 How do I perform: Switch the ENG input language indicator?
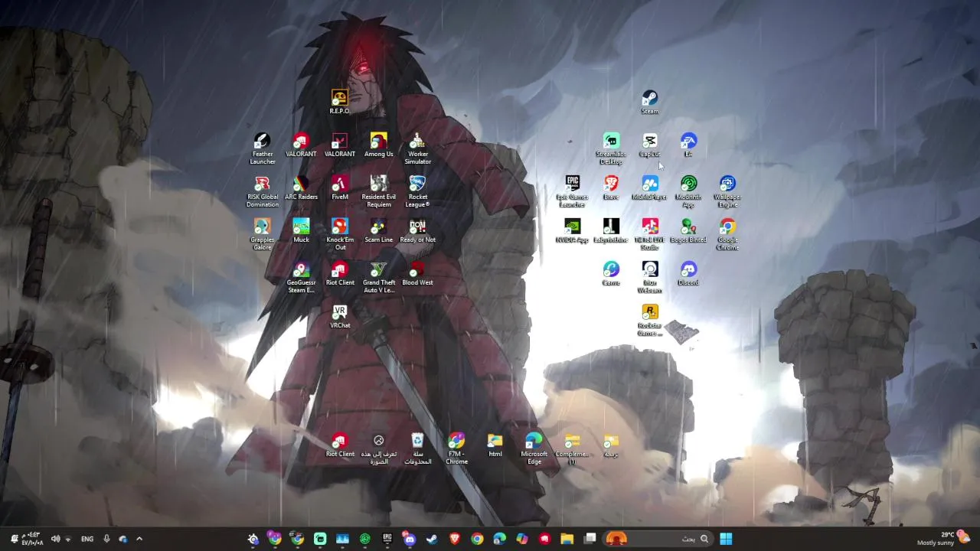click(87, 539)
